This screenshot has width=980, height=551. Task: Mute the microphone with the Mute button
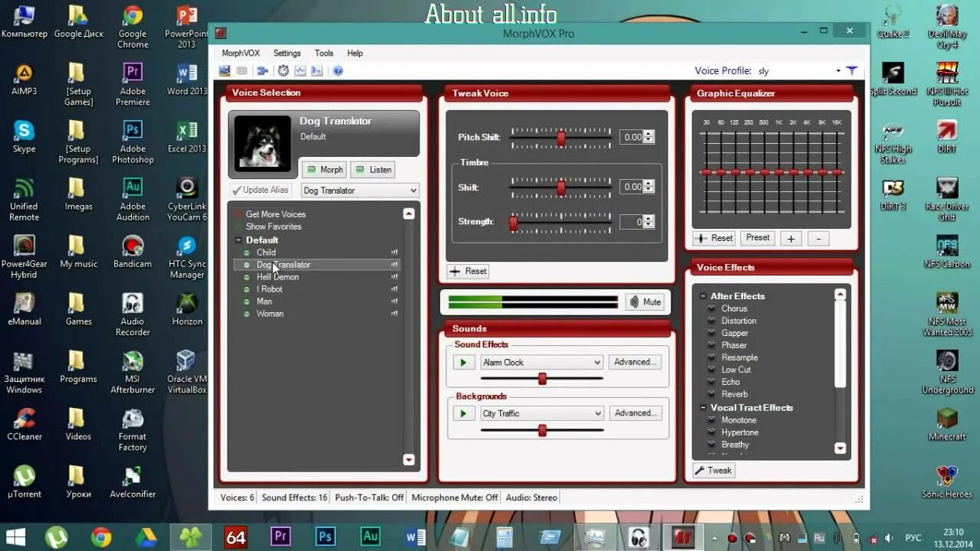[645, 302]
